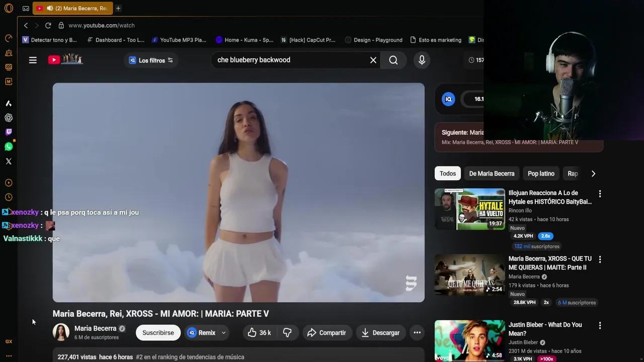
Task: Click the Remix button
Action: coord(202,333)
